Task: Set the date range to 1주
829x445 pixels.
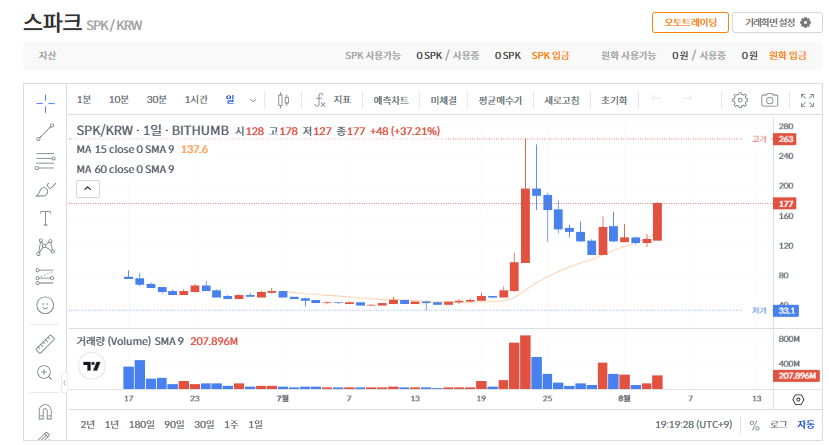Action: [x=231, y=424]
